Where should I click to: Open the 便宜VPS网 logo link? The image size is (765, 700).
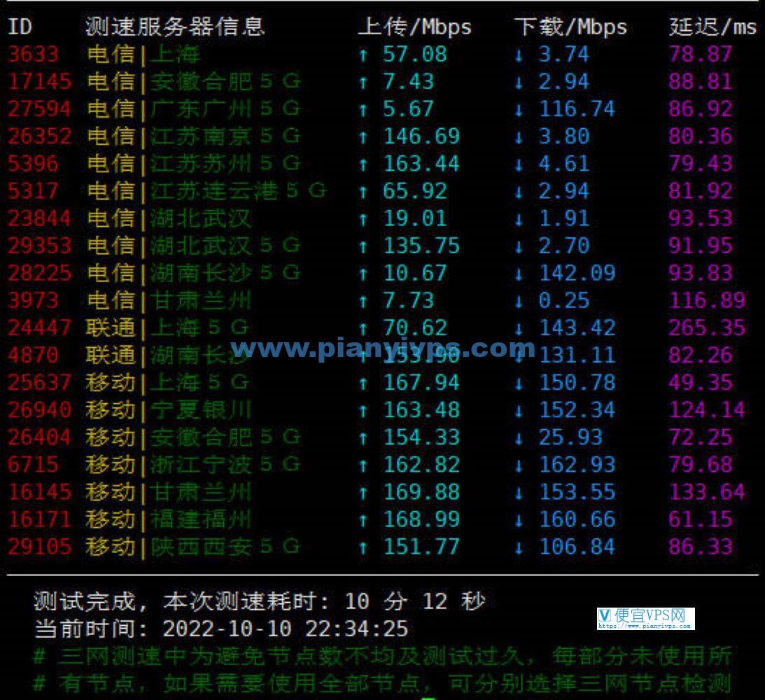pyautogui.click(x=645, y=619)
